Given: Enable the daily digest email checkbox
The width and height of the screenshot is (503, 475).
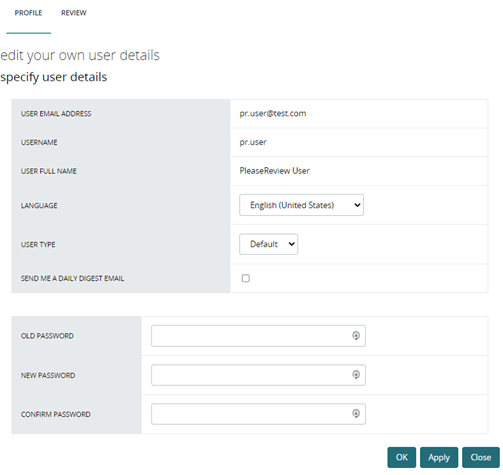Looking at the screenshot, I should (246, 278).
